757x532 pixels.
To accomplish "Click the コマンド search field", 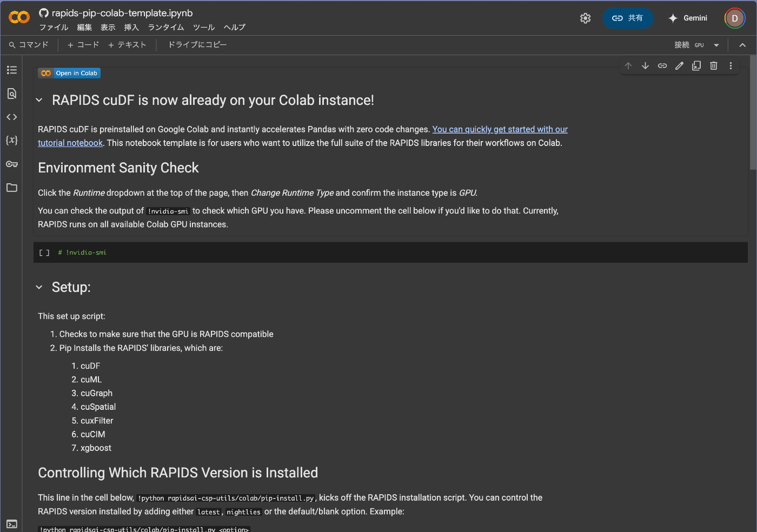I will pyautogui.click(x=30, y=45).
